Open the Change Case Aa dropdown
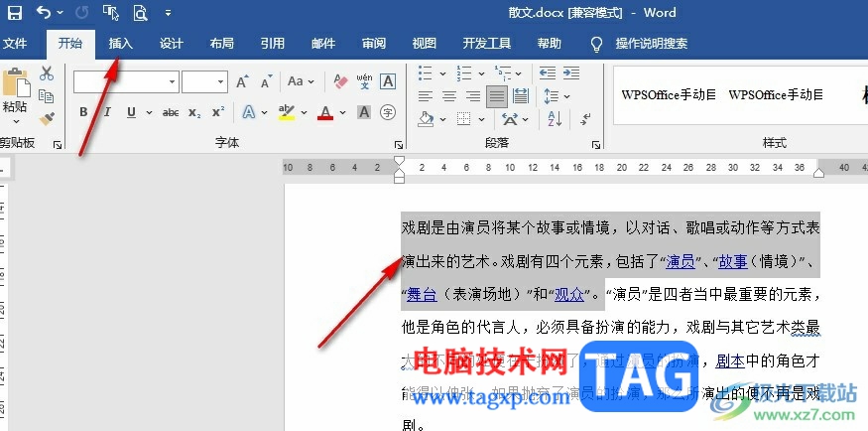Image resolution: width=868 pixels, height=431 pixels. click(301, 82)
